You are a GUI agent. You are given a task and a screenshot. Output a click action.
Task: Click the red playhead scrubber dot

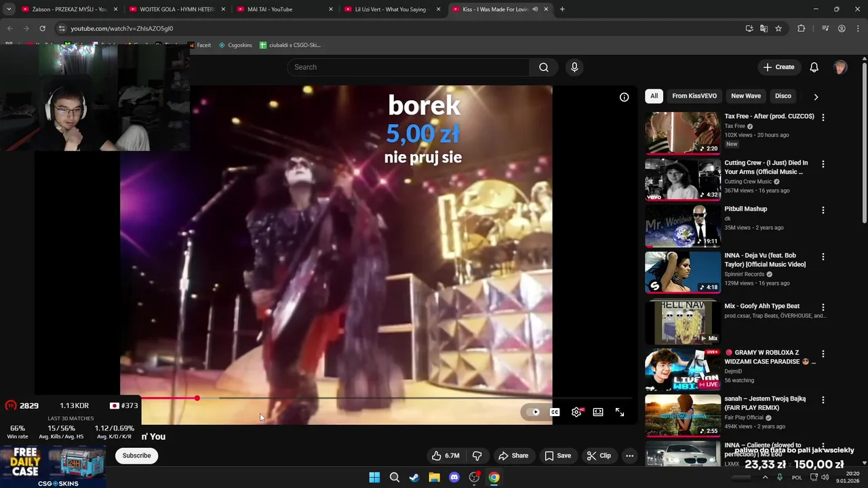(x=197, y=398)
